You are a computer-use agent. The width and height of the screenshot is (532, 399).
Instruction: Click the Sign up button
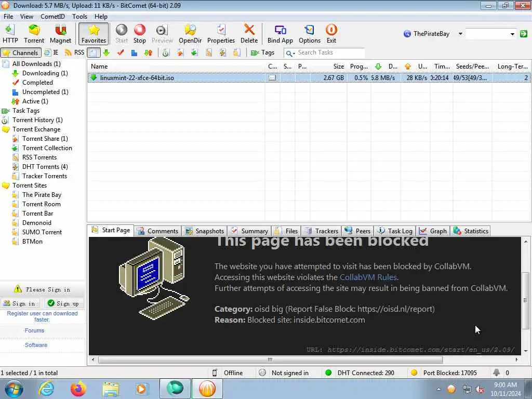(63, 303)
